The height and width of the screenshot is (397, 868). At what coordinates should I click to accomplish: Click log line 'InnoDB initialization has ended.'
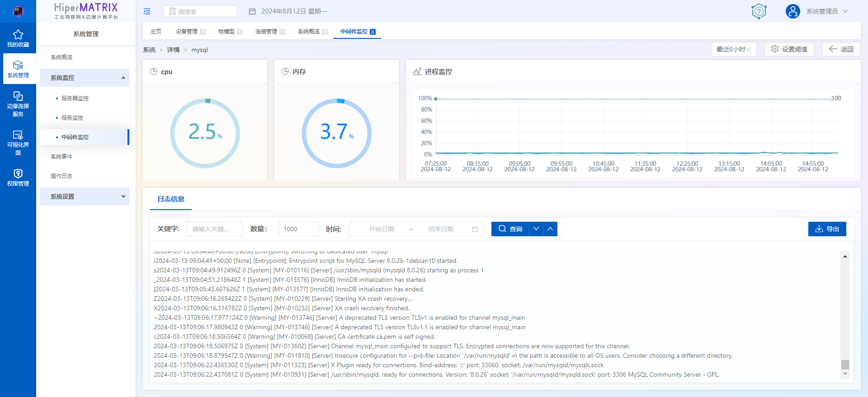point(289,289)
